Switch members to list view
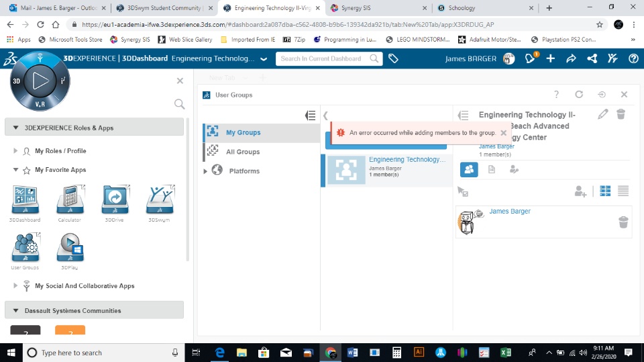The width and height of the screenshot is (644, 362). (x=623, y=191)
